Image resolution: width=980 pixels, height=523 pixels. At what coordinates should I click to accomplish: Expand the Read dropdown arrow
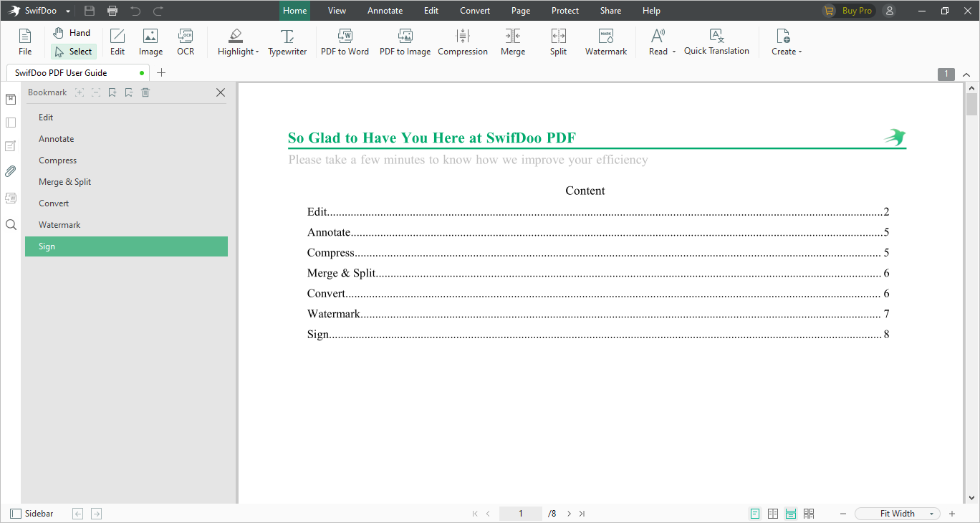click(x=674, y=52)
